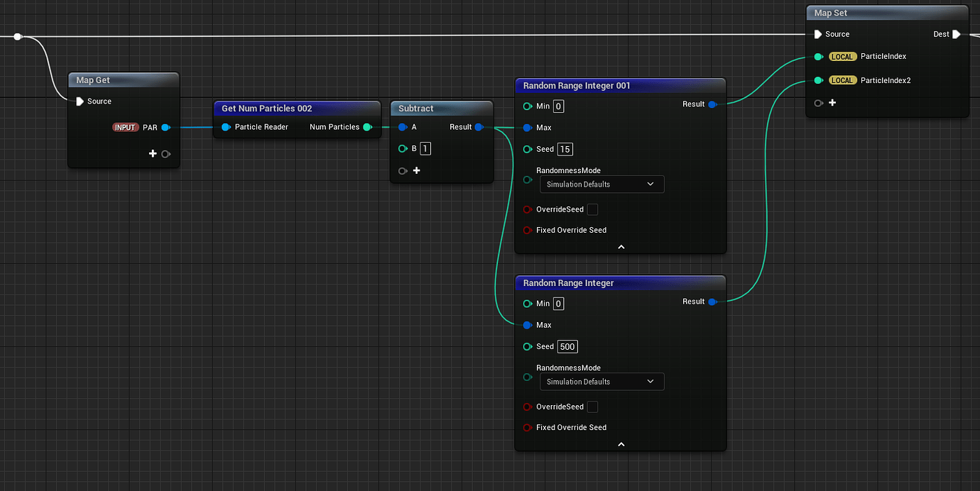Enable OverrideSeed on Random Range Integer 001
This screenshot has height=491, width=980.
[592, 209]
